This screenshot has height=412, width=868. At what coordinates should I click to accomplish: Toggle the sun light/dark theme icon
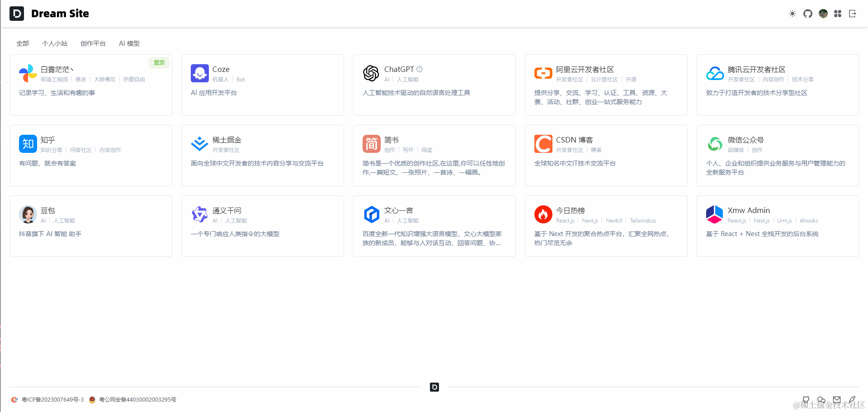(x=793, y=14)
